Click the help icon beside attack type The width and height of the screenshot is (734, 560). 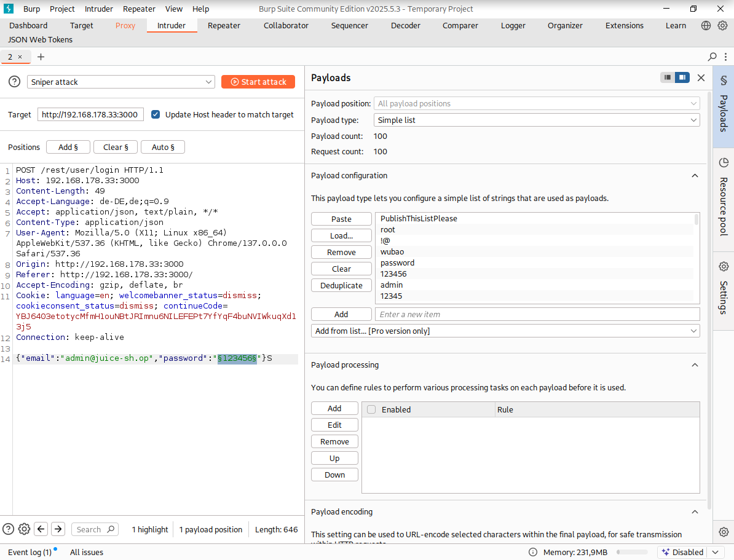[x=14, y=82]
